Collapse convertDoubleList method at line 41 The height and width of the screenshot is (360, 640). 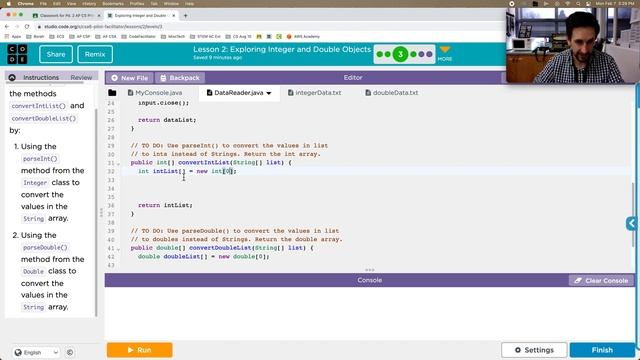pos(119,249)
